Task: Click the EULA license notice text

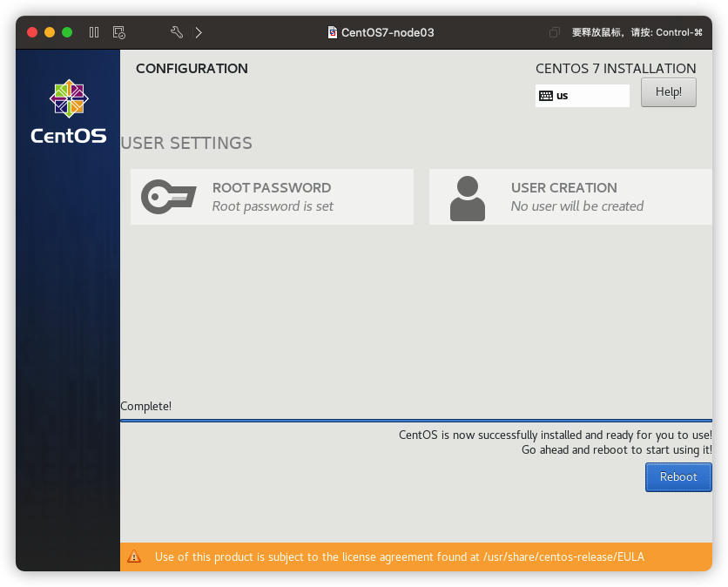Action: pos(400,557)
